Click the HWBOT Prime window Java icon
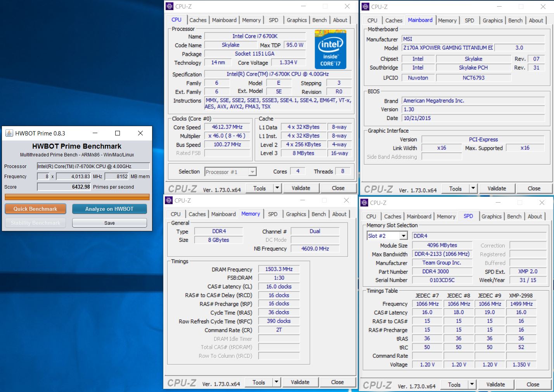554x392 pixels. click(x=9, y=133)
